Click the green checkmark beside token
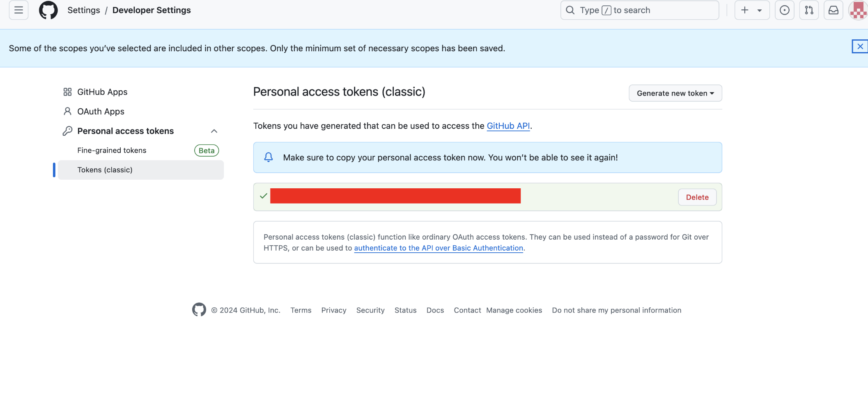The image size is (868, 416). tap(264, 196)
